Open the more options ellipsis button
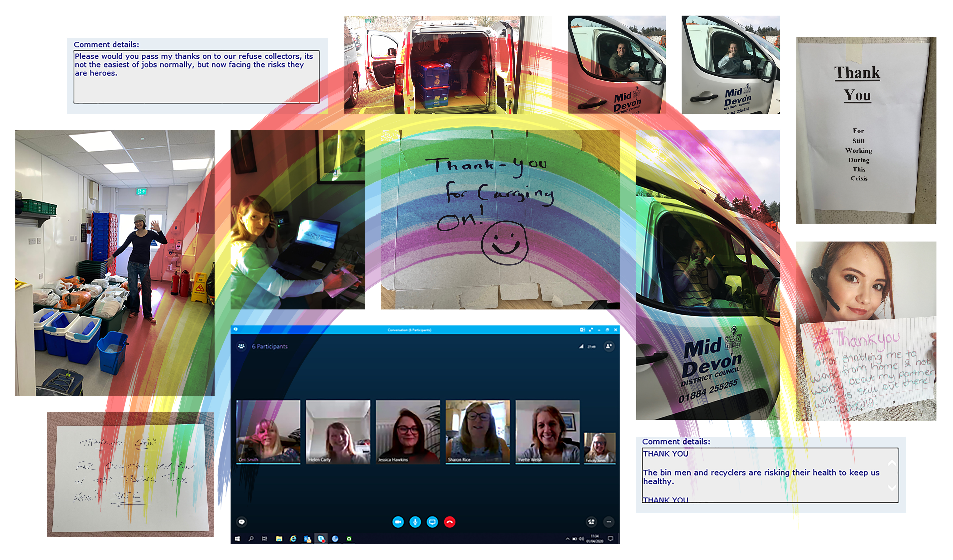This screenshot has width=953, height=560. 609,522
